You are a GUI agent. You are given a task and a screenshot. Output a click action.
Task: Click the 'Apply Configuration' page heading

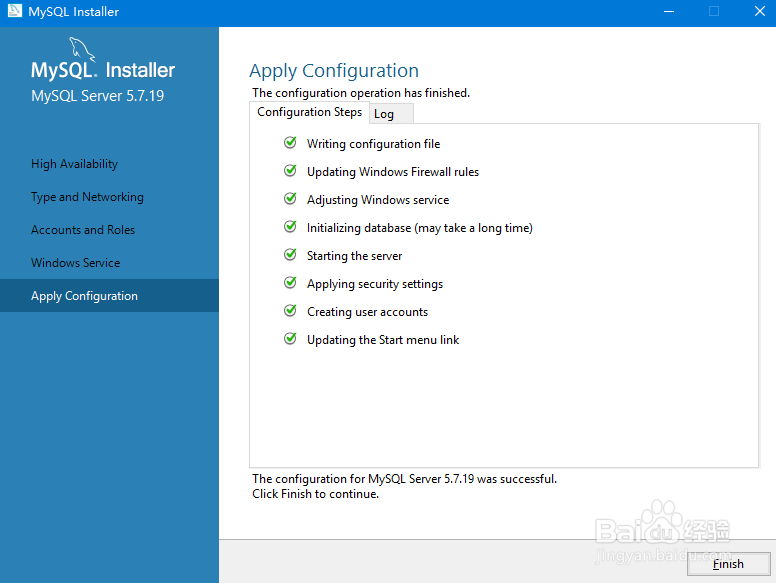click(x=334, y=71)
